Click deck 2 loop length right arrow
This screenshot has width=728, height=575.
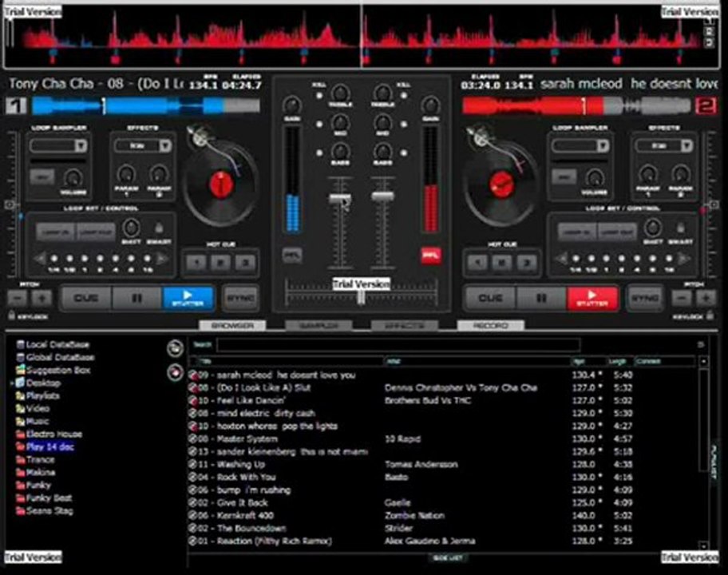[x=683, y=258]
